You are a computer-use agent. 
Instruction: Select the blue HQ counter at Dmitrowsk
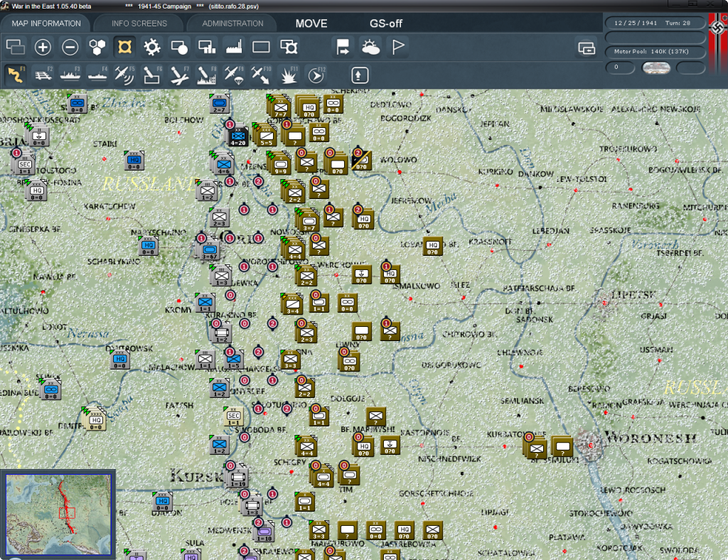[x=120, y=360]
